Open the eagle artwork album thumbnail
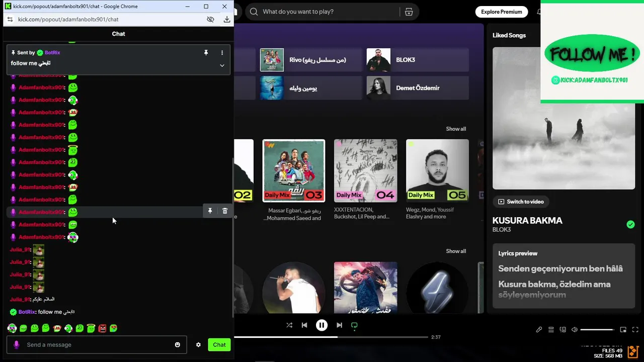 pyautogui.click(x=366, y=288)
